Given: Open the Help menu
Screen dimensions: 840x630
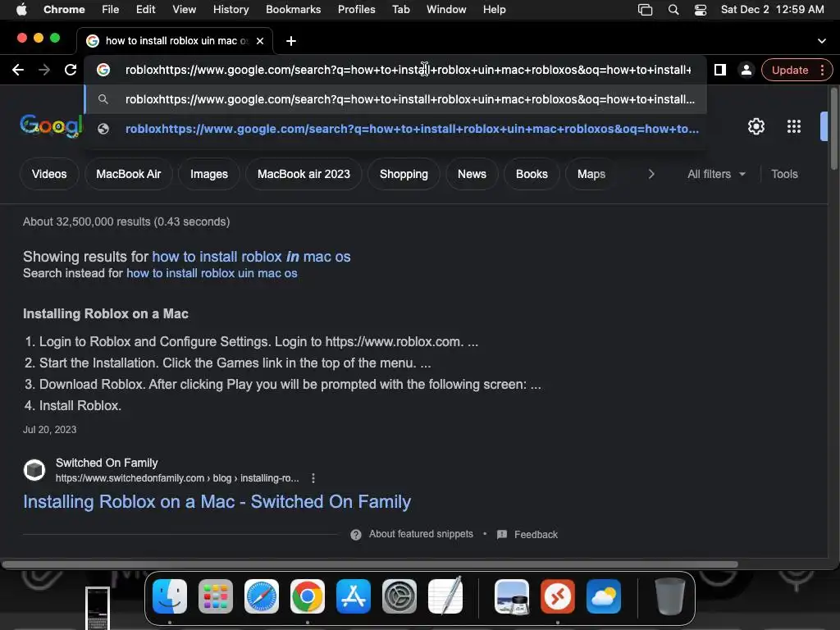Looking at the screenshot, I should pos(494,10).
